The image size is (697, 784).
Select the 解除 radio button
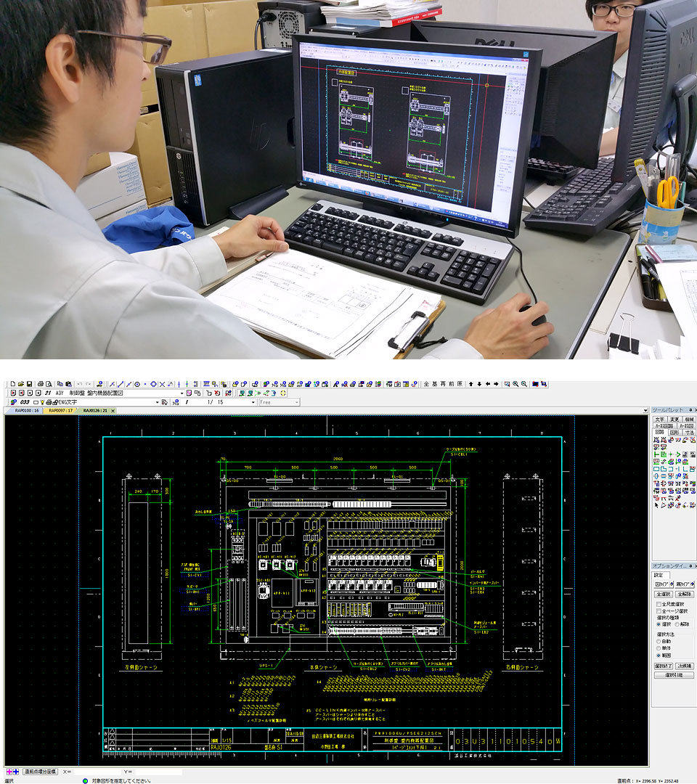click(x=677, y=624)
